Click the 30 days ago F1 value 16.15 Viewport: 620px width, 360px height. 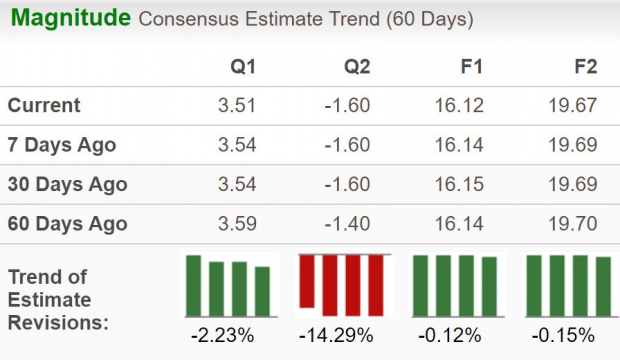coord(459,185)
